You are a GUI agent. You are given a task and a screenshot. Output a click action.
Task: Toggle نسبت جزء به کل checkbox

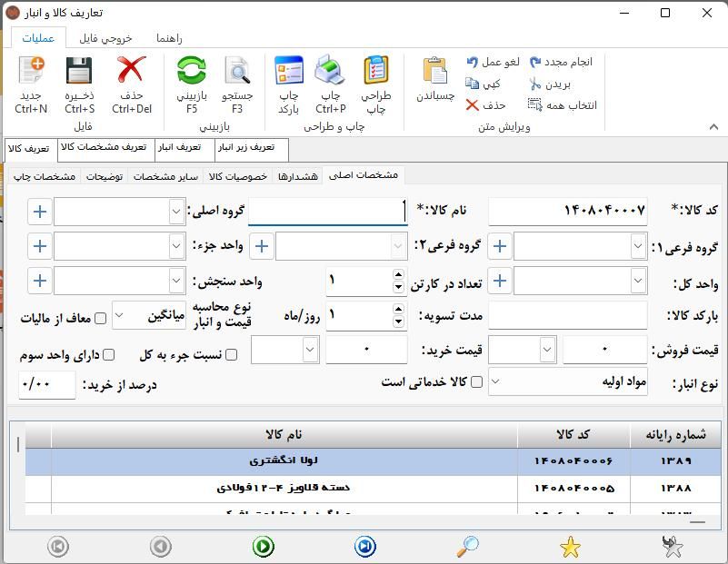click(231, 355)
